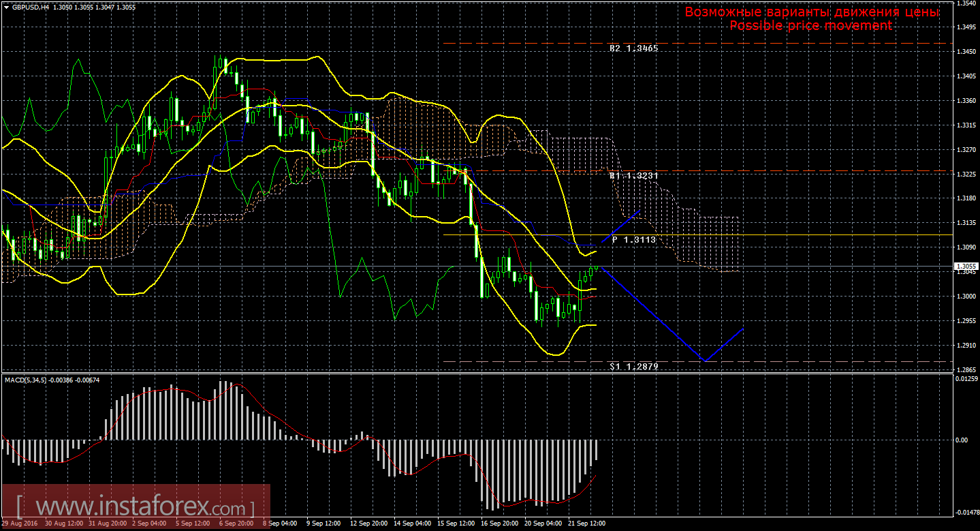Click the 0.01259 MACD scale maximum

966,379
